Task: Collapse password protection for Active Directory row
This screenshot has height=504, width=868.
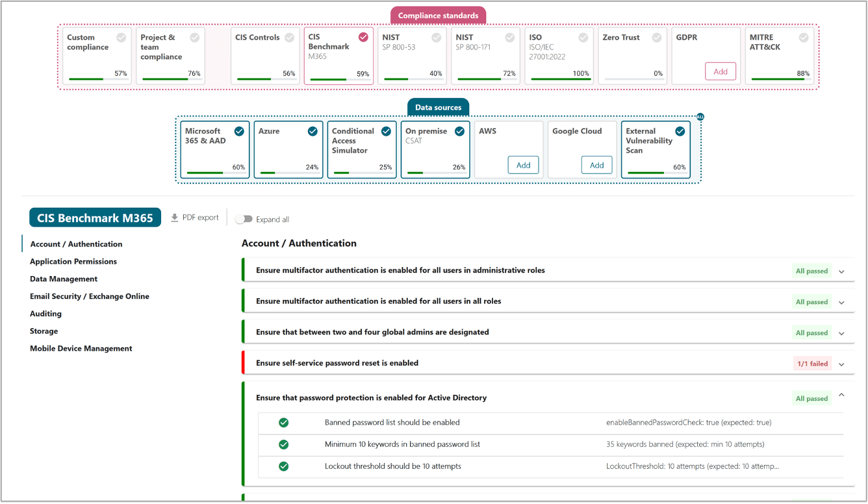Action: click(841, 395)
